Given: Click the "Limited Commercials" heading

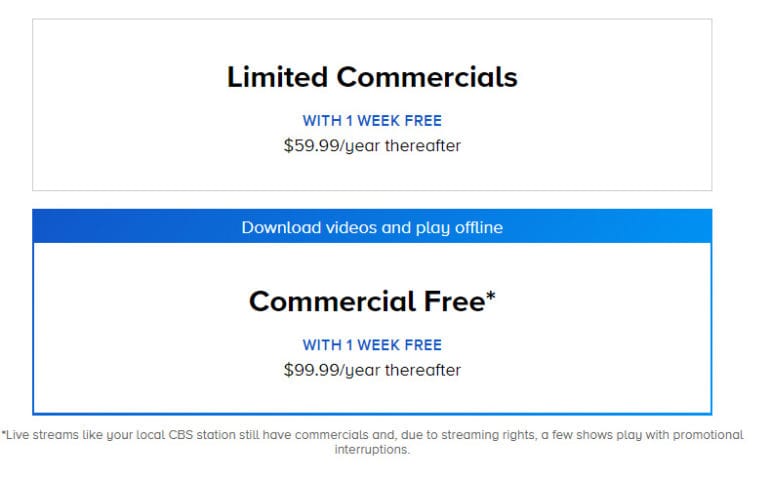Looking at the screenshot, I should point(371,77).
